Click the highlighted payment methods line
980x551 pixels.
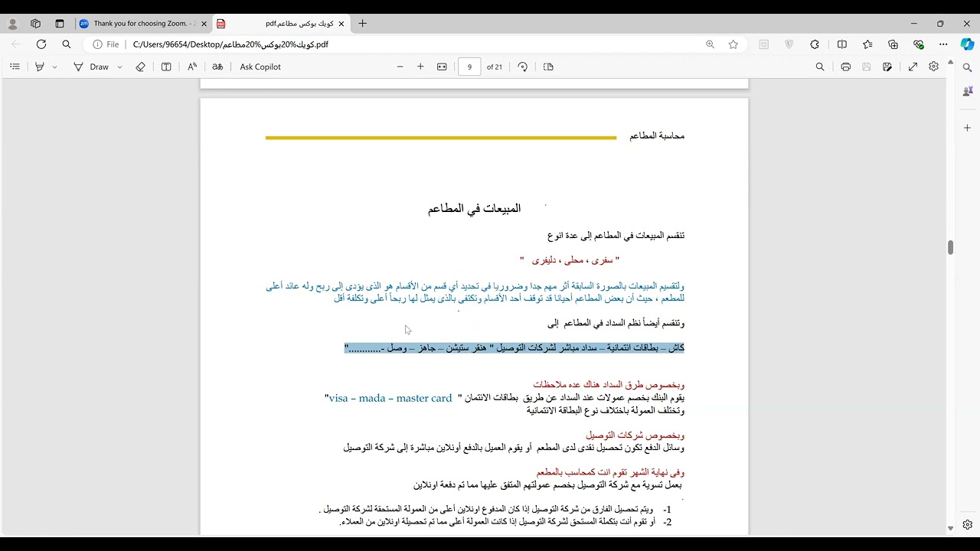(x=514, y=348)
